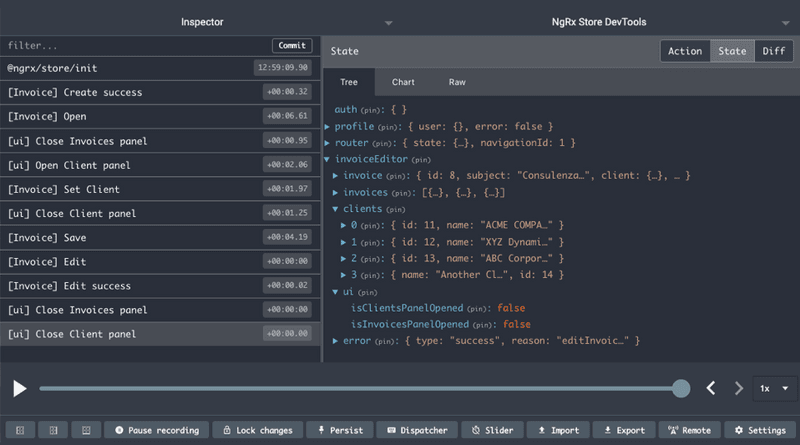The image size is (800, 445).
Task: Step to the previous action arrow
Action: 711,388
